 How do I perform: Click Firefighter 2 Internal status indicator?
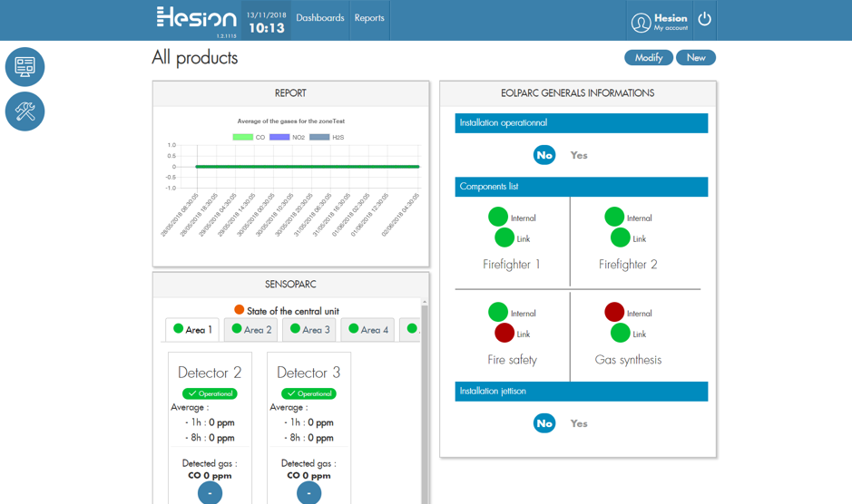[x=614, y=217]
